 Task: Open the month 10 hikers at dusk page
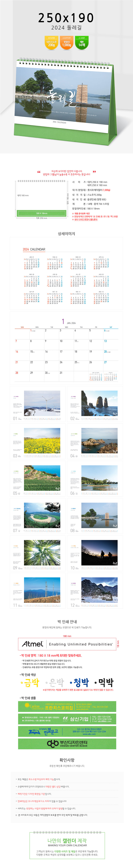[x=95, y=553]
